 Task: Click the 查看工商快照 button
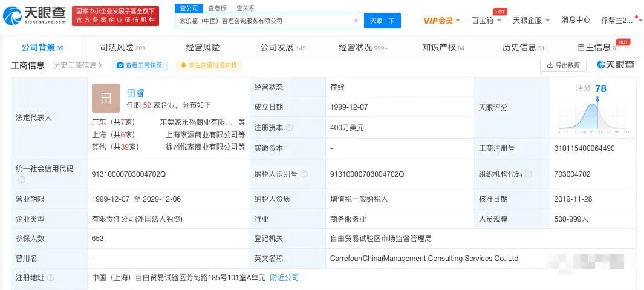(x=140, y=65)
